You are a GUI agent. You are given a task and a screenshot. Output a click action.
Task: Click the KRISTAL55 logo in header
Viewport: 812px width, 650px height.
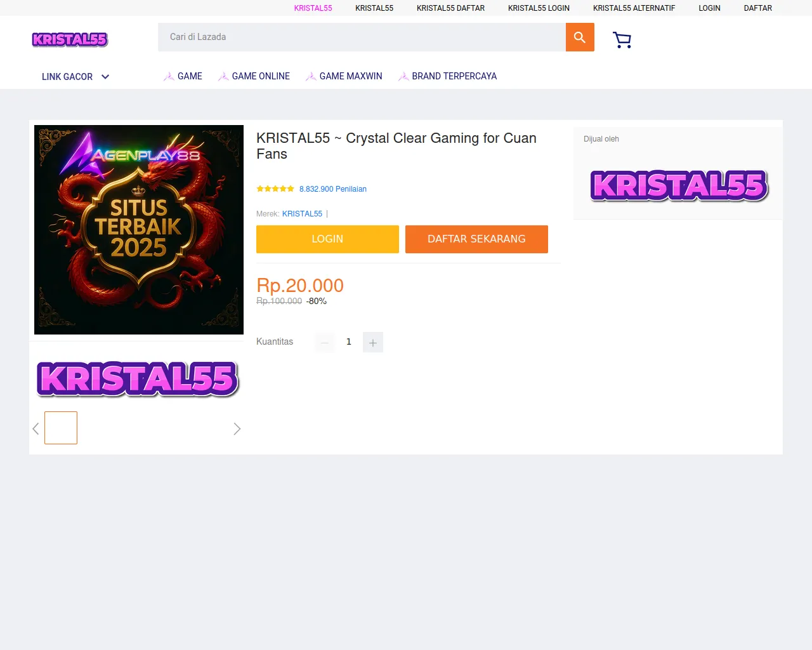[70, 39]
